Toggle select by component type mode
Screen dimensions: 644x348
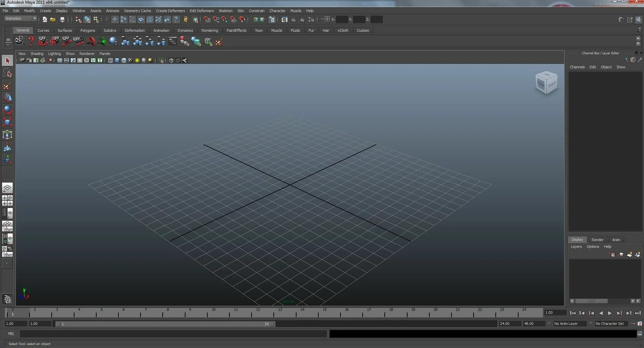[96, 19]
